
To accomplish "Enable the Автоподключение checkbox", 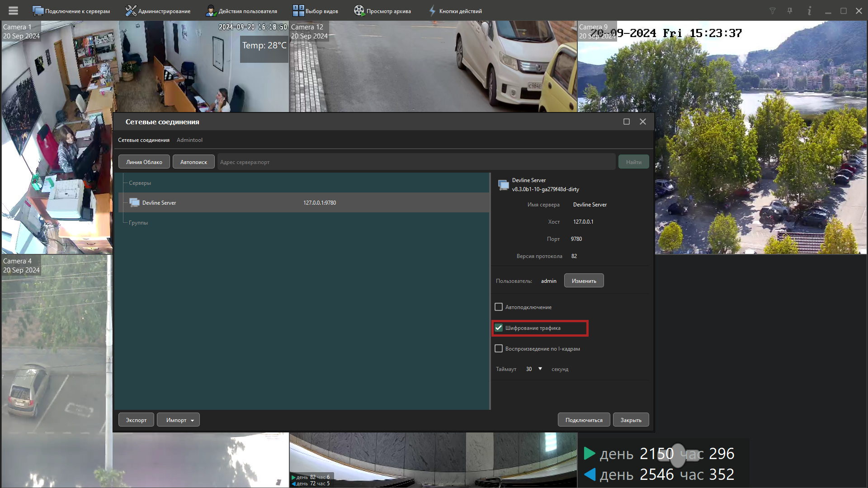I will pos(499,307).
